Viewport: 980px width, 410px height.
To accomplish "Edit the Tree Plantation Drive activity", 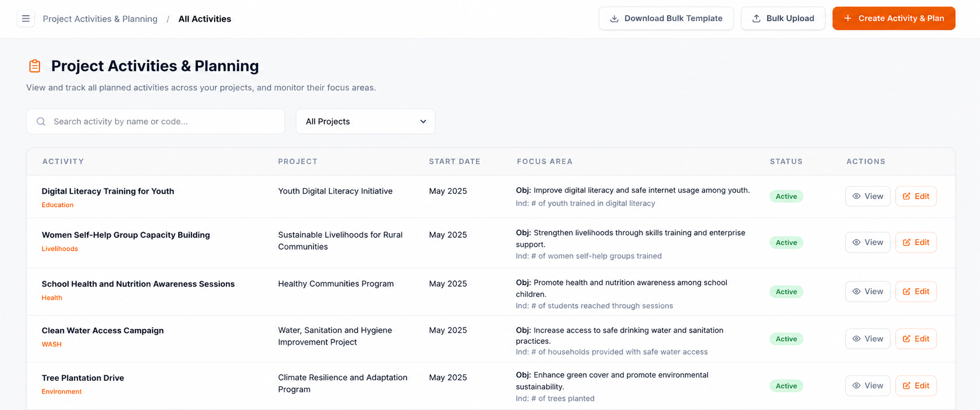I will click(x=916, y=385).
